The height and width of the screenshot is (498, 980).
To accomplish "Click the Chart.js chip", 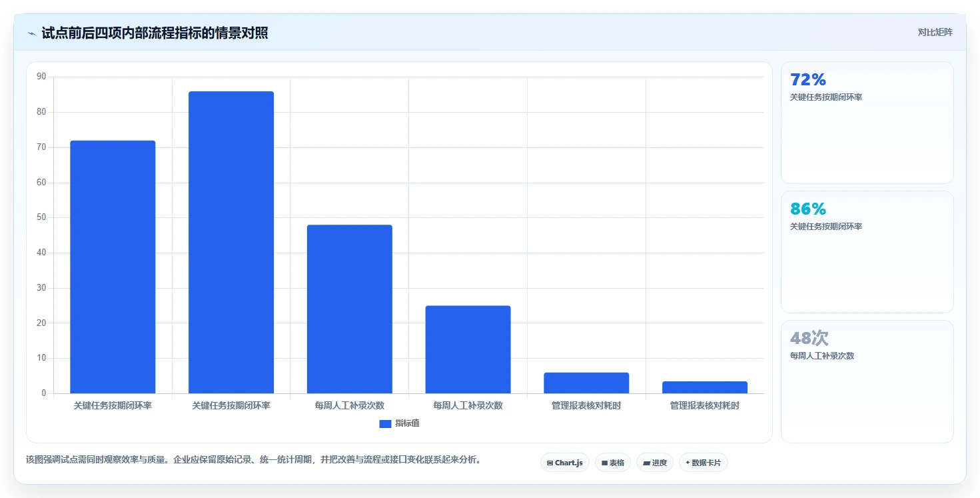I will point(565,463).
